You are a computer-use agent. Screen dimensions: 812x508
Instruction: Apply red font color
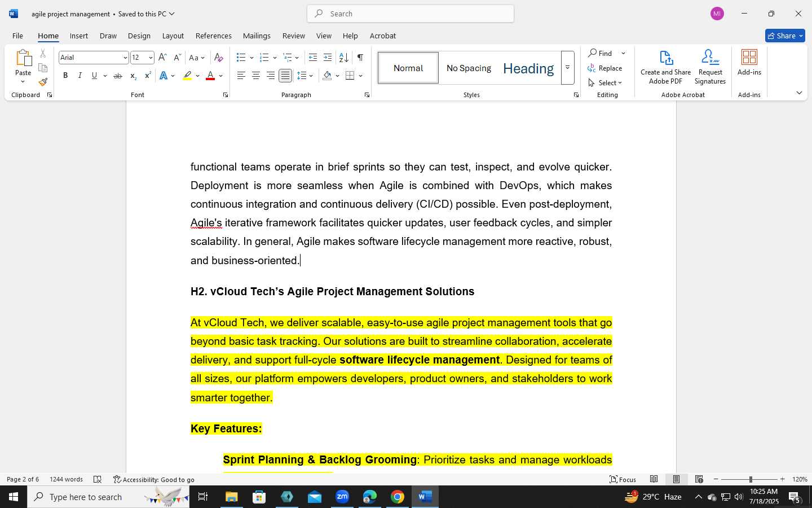click(x=210, y=76)
